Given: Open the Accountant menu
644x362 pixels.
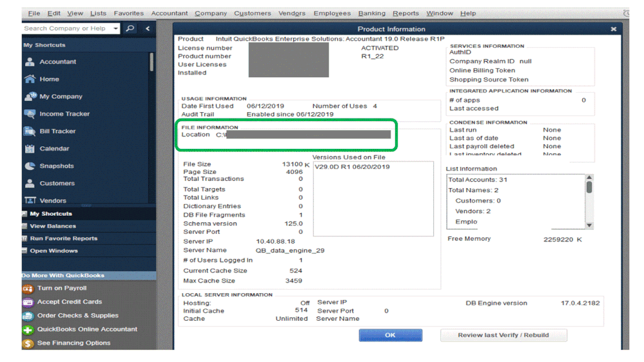Looking at the screenshot, I should pyautogui.click(x=169, y=13).
